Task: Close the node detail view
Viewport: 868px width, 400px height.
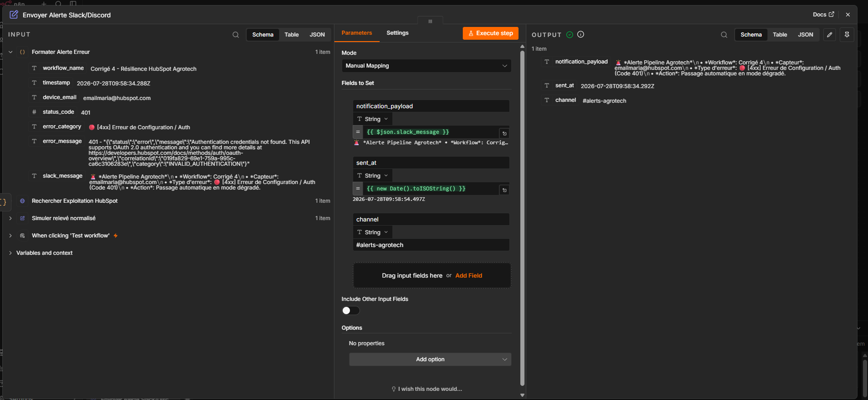Action: pyautogui.click(x=848, y=15)
